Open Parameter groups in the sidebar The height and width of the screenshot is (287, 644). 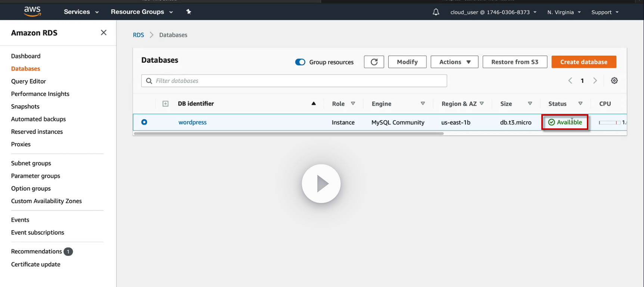tap(35, 176)
